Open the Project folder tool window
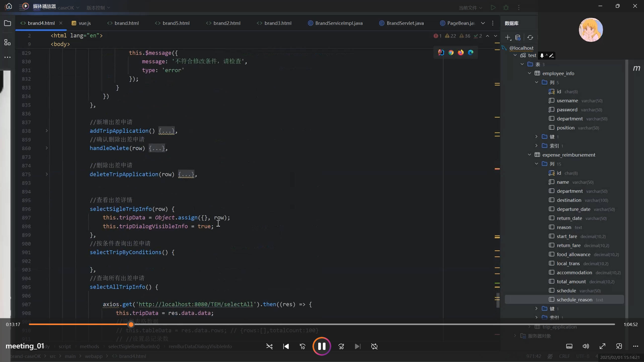Image resolution: width=644 pixels, height=362 pixels. [8, 23]
